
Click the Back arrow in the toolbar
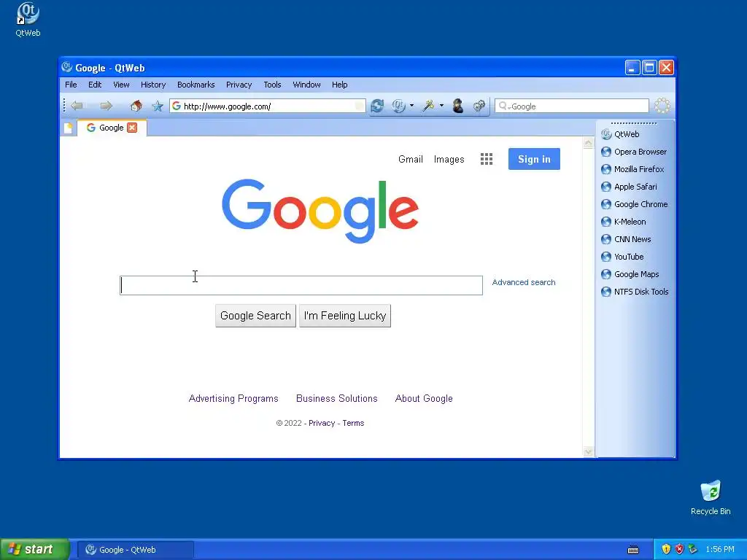coord(77,106)
